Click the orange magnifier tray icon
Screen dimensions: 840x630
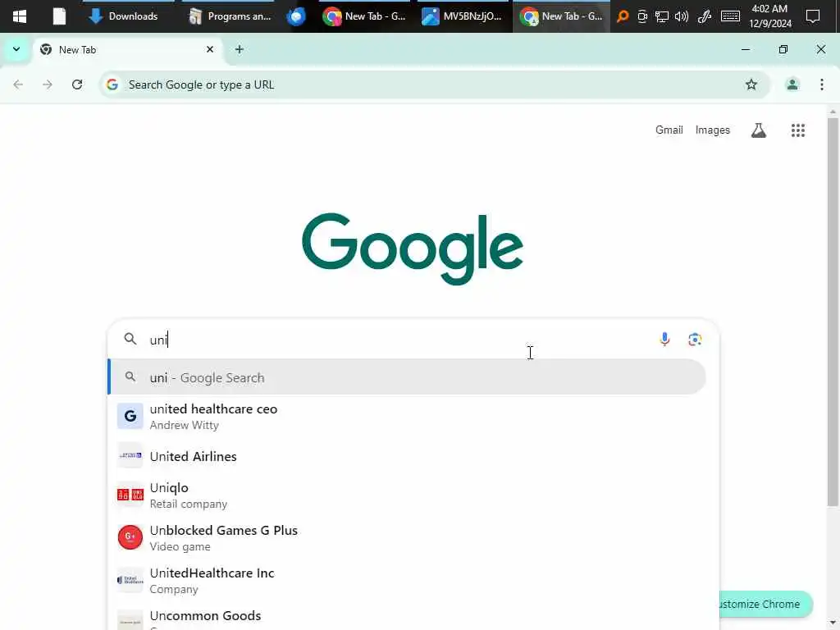click(623, 16)
